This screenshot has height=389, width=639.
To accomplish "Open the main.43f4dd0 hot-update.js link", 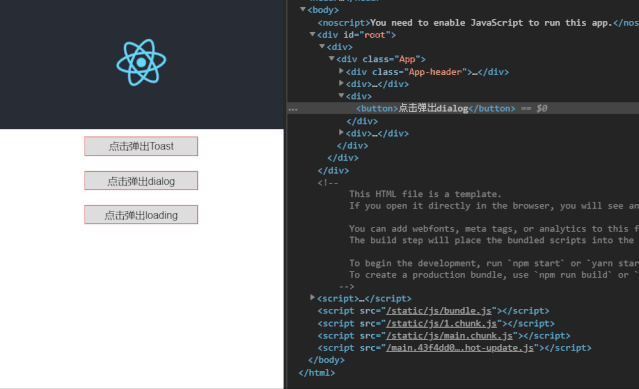I will [x=460, y=348].
